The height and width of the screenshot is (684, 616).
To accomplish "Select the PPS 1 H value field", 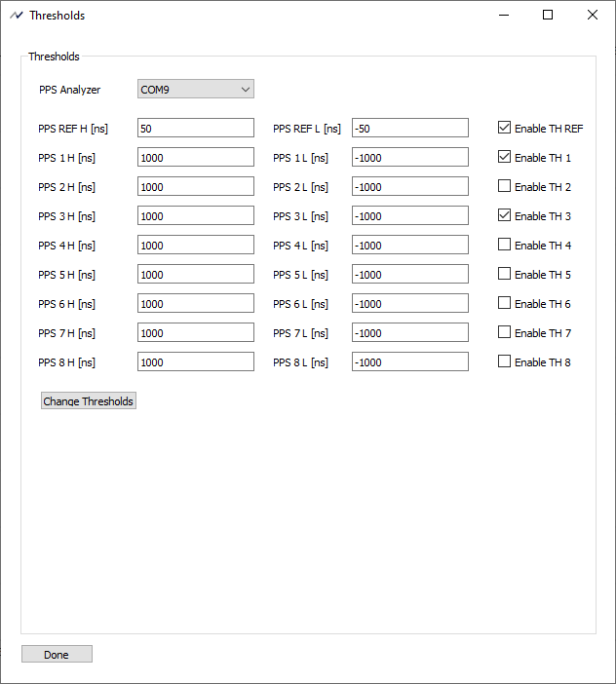I will coord(196,157).
